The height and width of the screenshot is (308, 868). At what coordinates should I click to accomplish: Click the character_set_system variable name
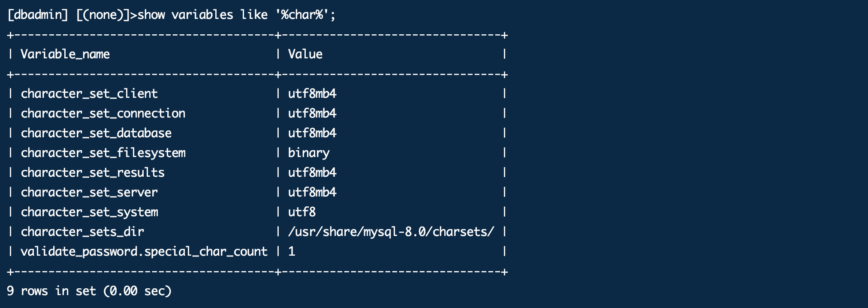point(89,212)
